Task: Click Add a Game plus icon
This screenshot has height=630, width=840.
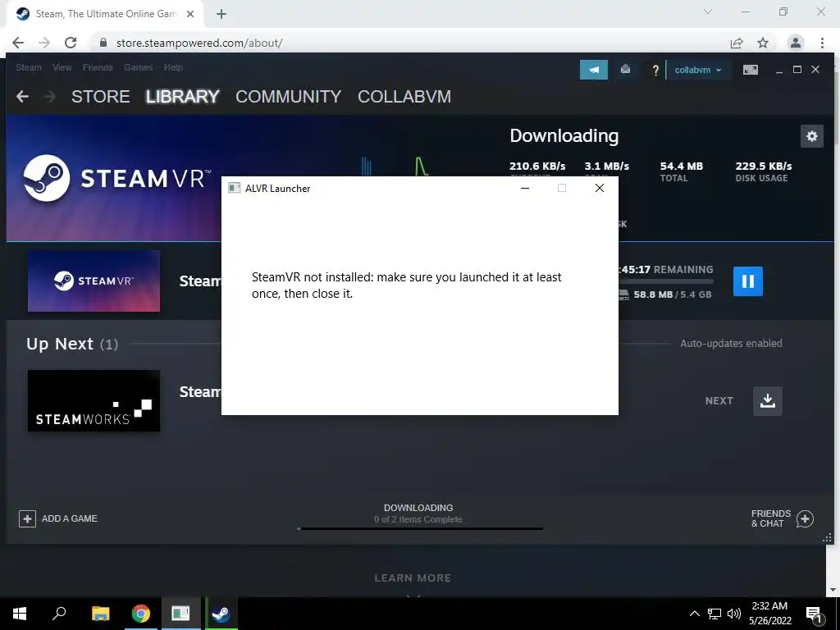Action: pos(27,518)
